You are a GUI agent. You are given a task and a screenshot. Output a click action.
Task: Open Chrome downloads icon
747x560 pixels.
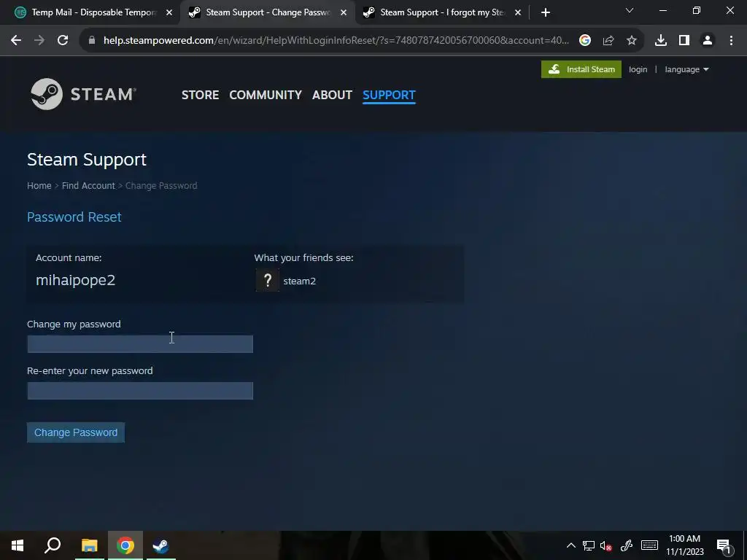pyautogui.click(x=661, y=41)
